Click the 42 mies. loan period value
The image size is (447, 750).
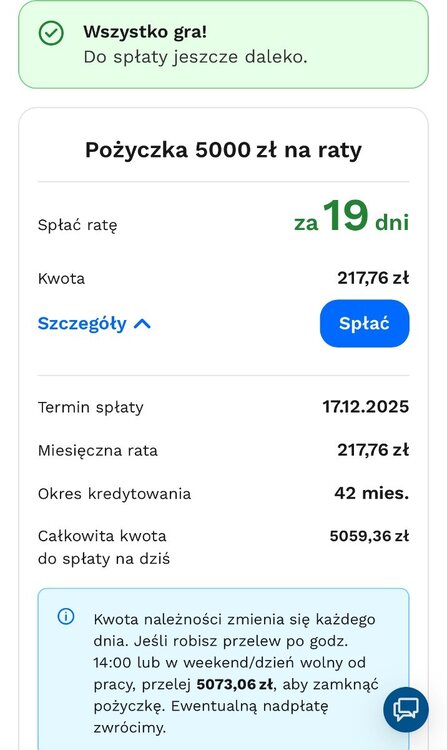click(x=372, y=493)
